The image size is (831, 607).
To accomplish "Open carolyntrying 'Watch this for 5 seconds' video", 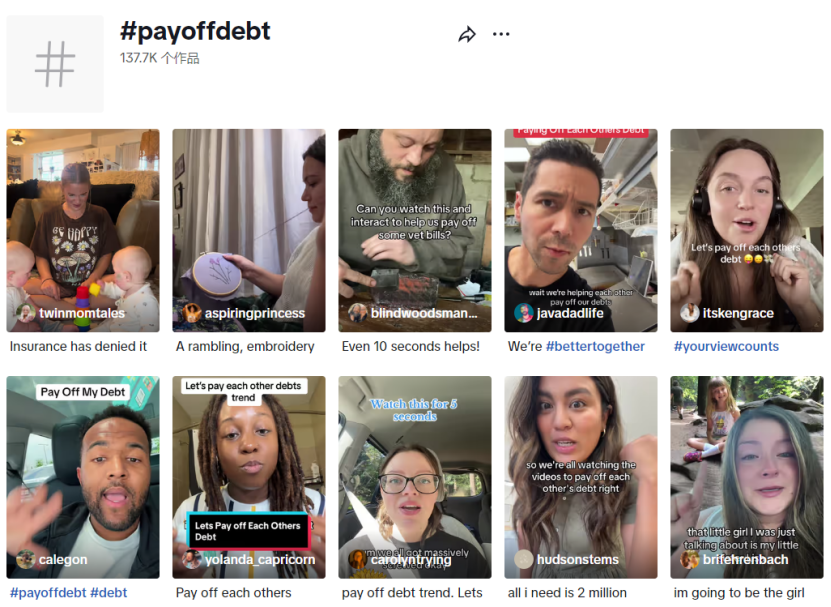I will (415, 477).
